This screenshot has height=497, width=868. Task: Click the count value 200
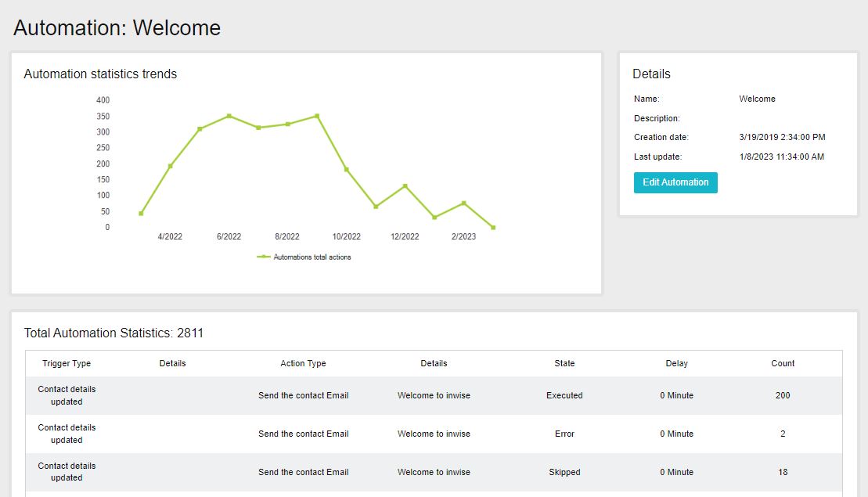[783, 396]
